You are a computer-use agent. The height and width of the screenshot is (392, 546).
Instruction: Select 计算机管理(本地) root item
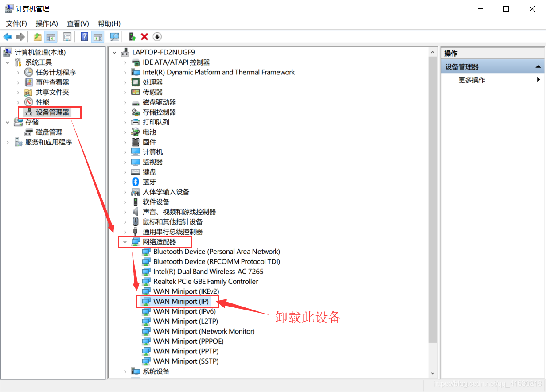40,52
